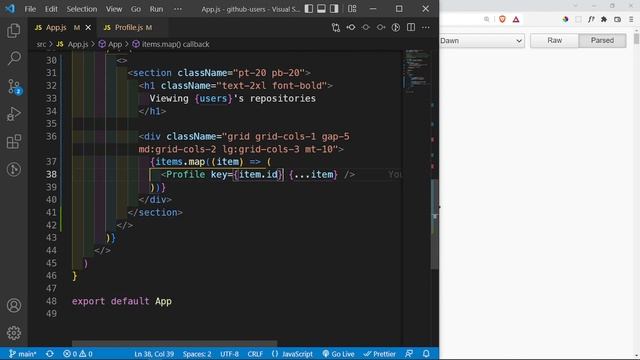Click the editor vertical scrollbar slider
Image resolution: width=640 pixels, height=360 pixels.
(435, 224)
